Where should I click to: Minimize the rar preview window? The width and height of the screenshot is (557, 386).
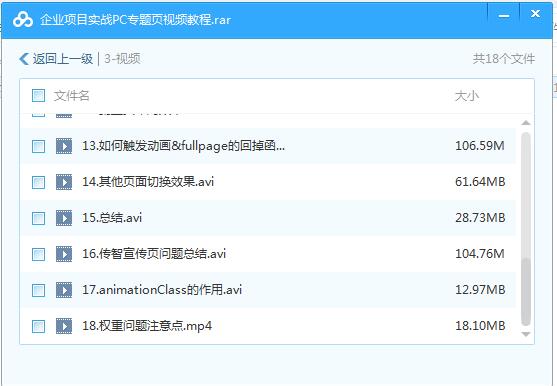[504, 16]
